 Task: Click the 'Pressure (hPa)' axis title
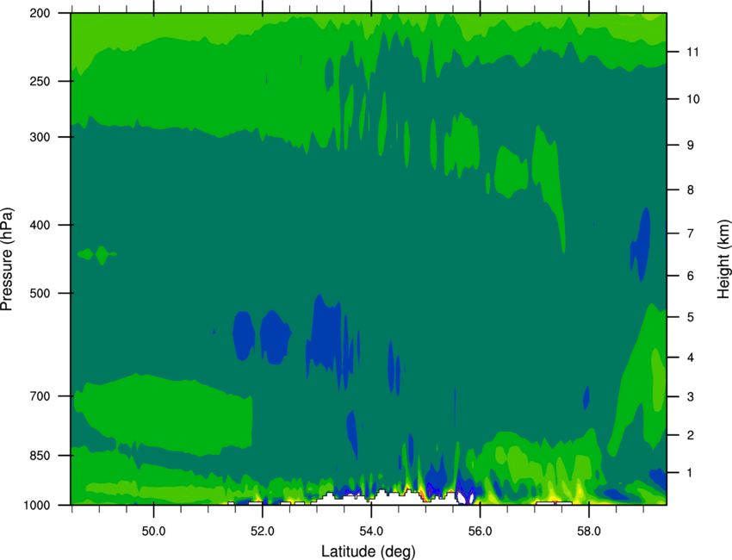pos(7,259)
